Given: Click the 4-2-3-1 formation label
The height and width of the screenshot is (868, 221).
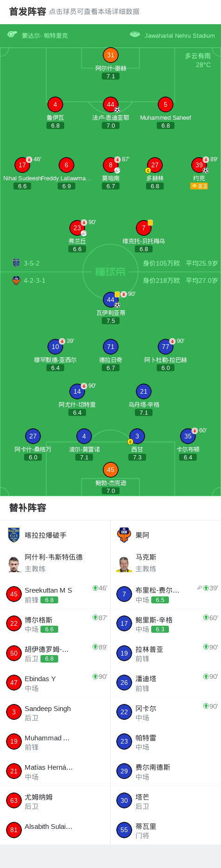Looking at the screenshot, I should [34, 280].
